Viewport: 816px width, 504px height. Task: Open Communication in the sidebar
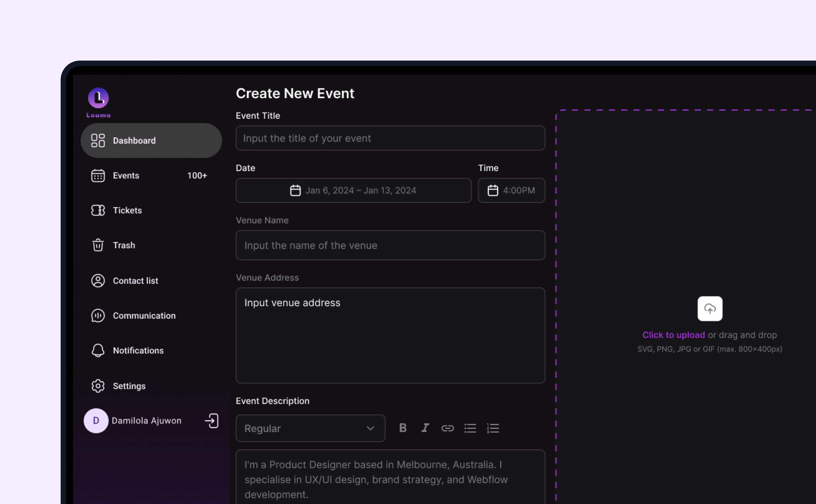coord(144,316)
